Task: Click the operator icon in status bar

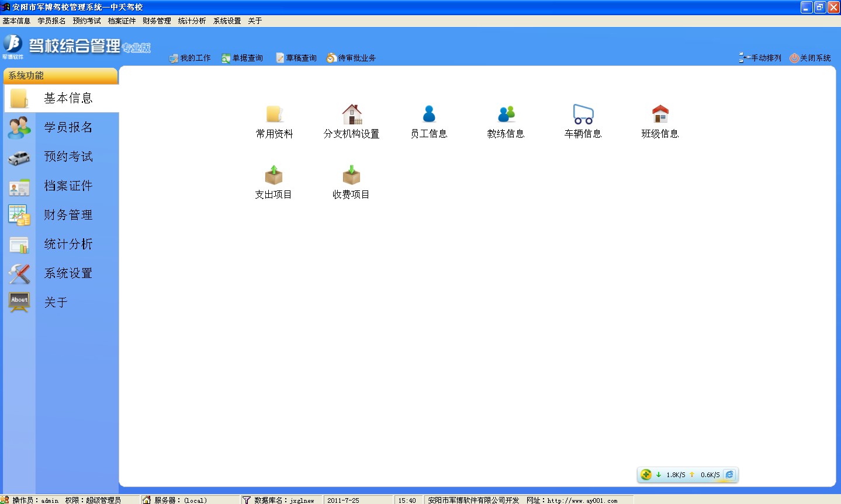Action: point(5,500)
